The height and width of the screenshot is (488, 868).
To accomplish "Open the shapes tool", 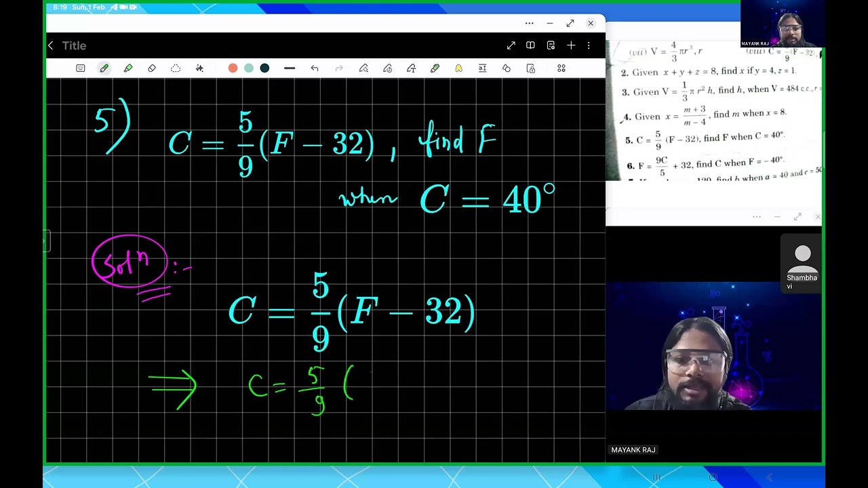I will coord(506,68).
